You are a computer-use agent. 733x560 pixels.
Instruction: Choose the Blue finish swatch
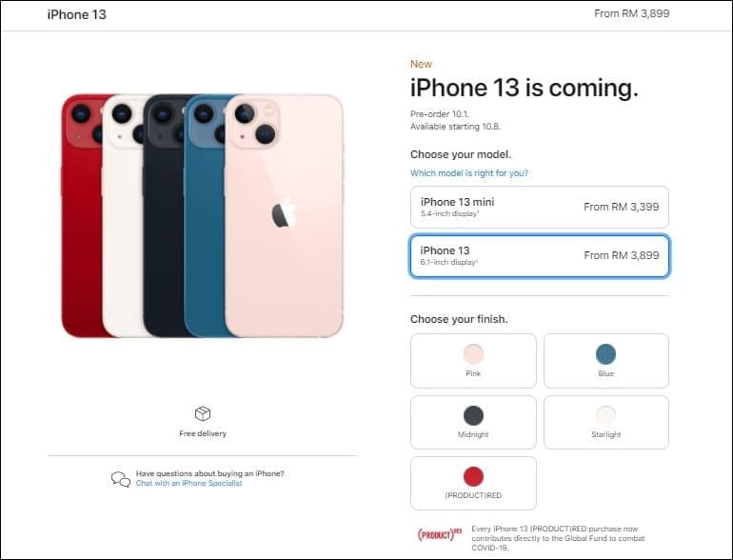click(605, 361)
